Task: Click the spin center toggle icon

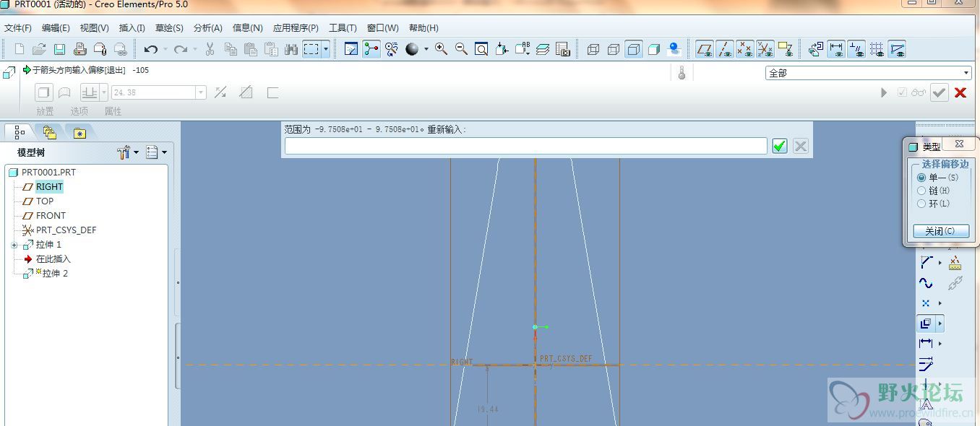Action: point(371,49)
